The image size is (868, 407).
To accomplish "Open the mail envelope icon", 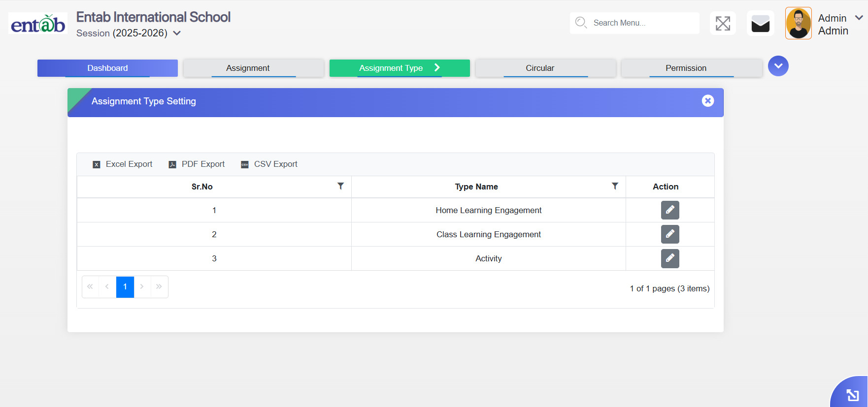I will [760, 23].
